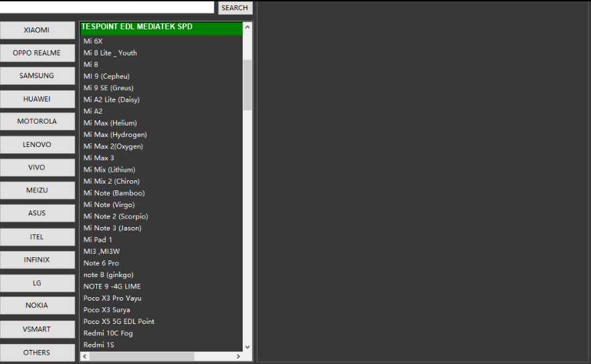Select MOTOROLA brand button

37,121
